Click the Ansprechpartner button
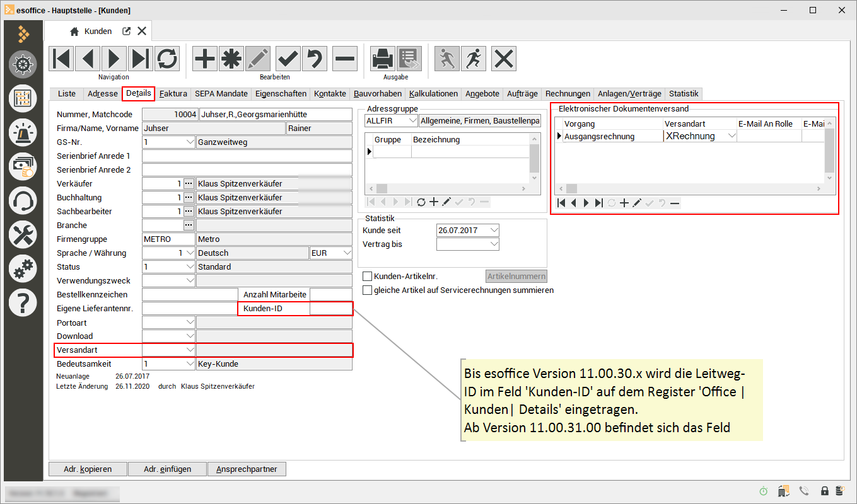The height and width of the screenshot is (504, 857). click(x=247, y=469)
